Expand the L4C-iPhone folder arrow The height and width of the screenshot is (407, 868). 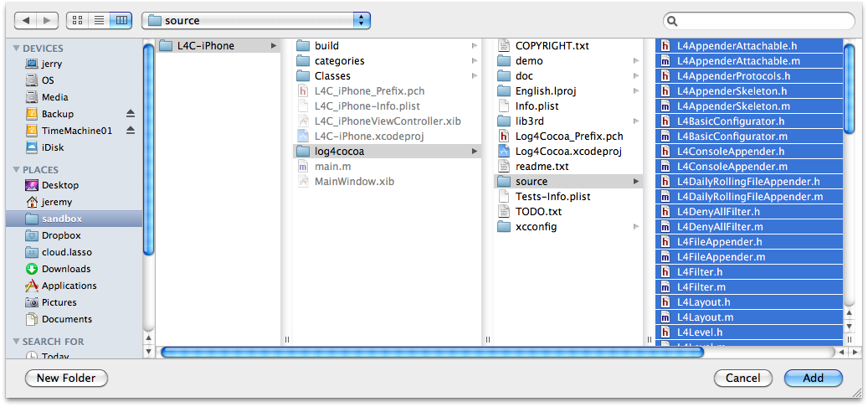(x=274, y=46)
